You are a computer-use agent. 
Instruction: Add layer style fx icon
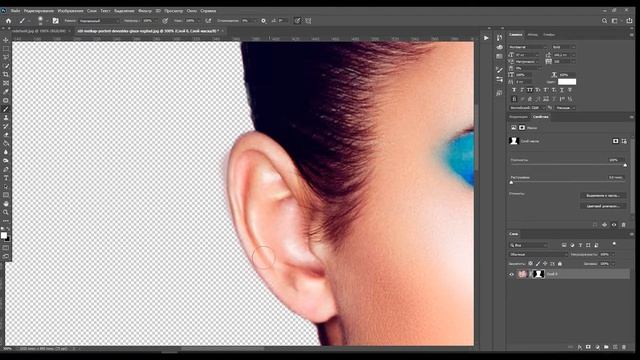(579, 347)
